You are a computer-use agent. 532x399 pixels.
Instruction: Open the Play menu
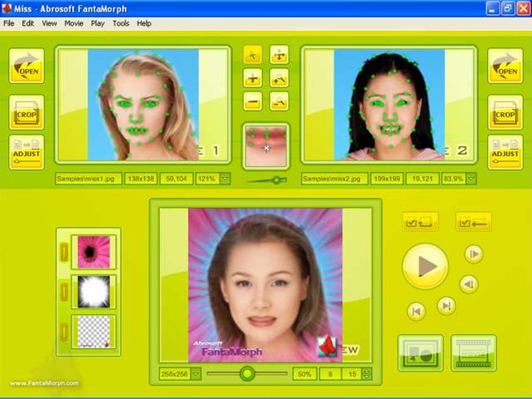pyautogui.click(x=98, y=23)
